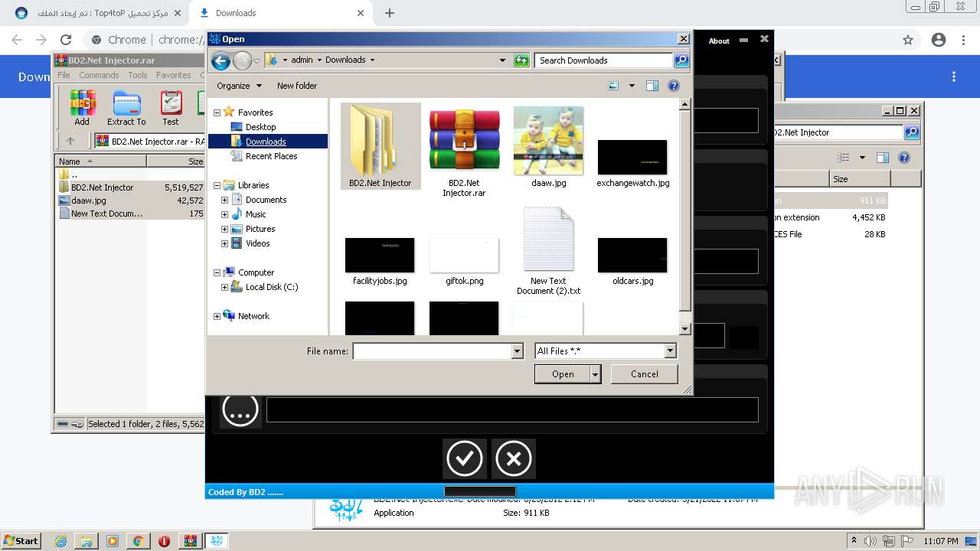Sort WinRAR list by Name column

click(101, 161)
